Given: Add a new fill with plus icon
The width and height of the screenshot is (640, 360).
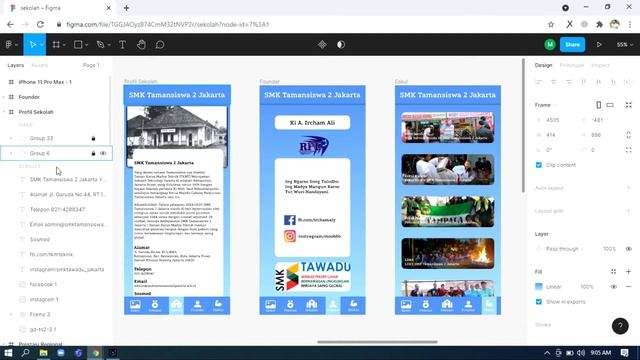Looking at the screenshot, I should pos(629,271).
